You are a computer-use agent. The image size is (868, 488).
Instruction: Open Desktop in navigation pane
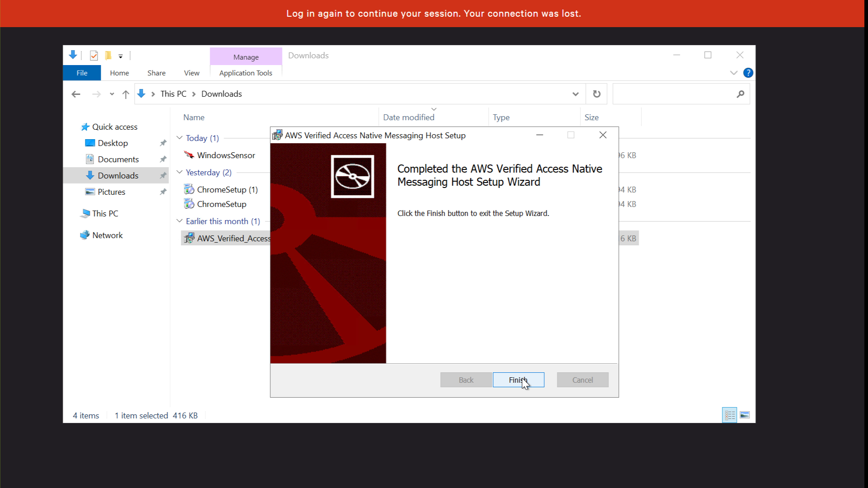(113, 143)
